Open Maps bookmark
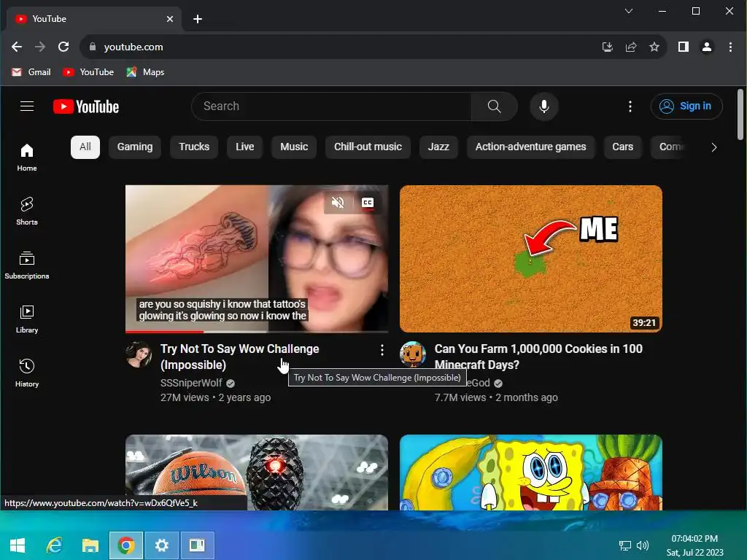 pos(145,72)
